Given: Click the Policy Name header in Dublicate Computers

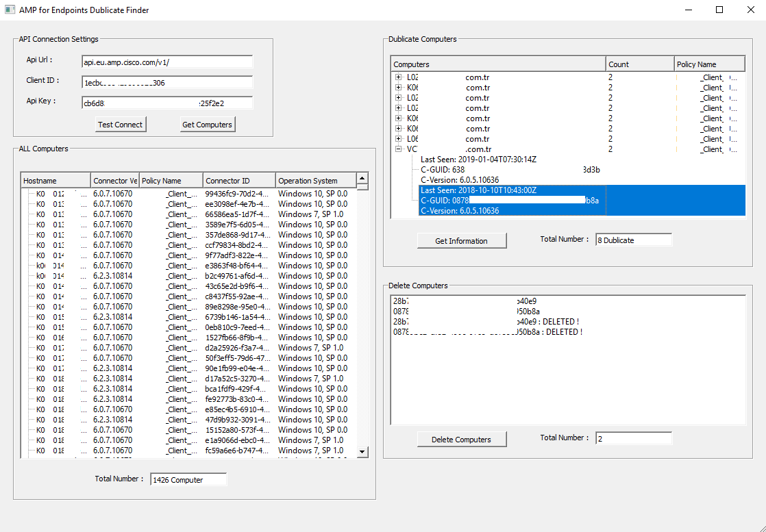Looking at the screenshot, I should coord(709,64).
